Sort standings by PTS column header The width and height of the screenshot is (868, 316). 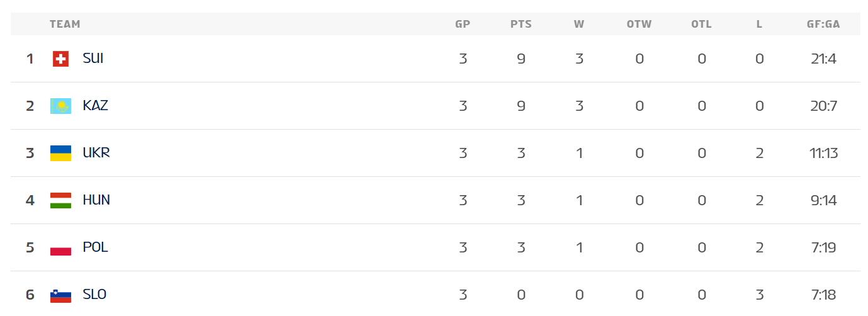[x=521, y=25]
